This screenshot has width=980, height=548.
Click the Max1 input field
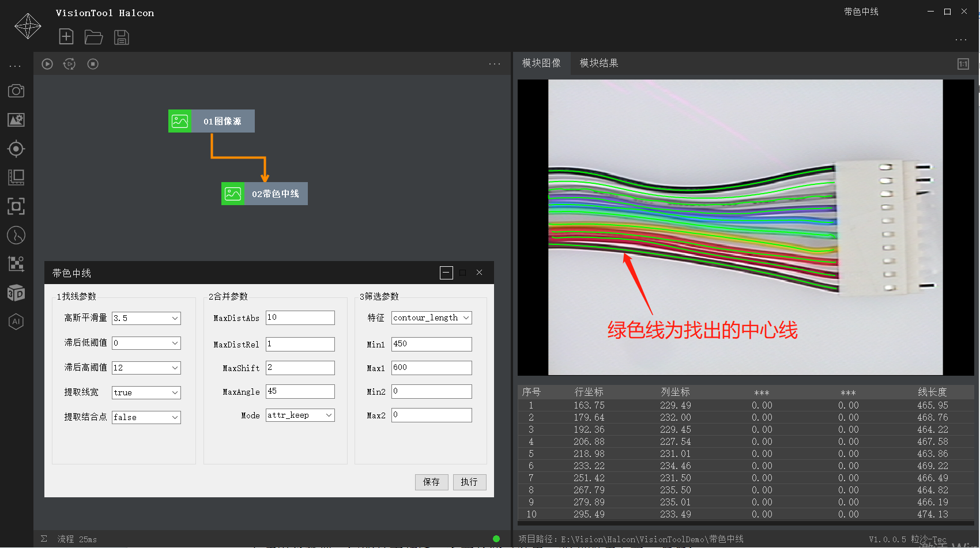point(432,368)
